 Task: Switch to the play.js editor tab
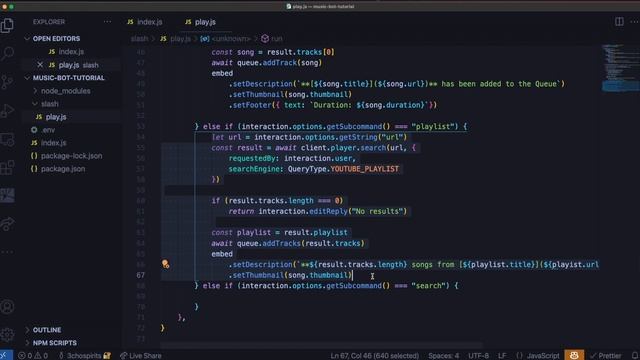(x=201, y=22)
